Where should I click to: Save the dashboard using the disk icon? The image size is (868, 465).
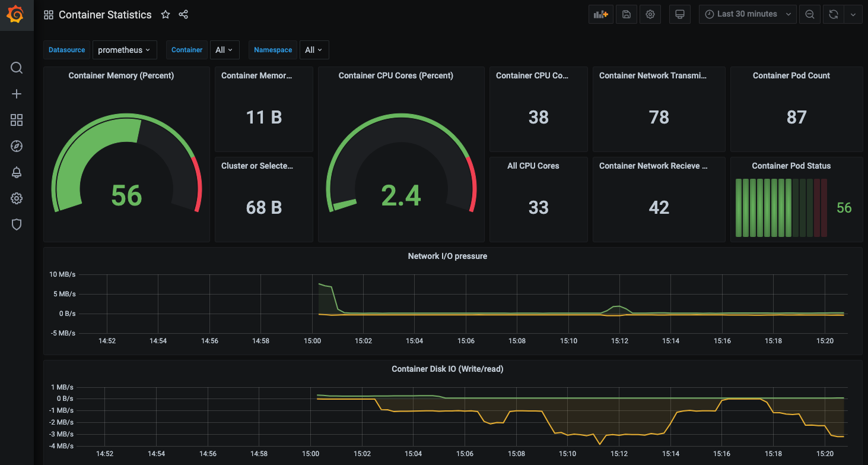626,14
